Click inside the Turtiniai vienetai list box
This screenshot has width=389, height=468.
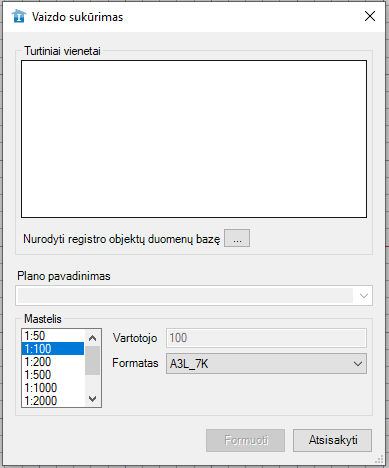click(194, 139)
